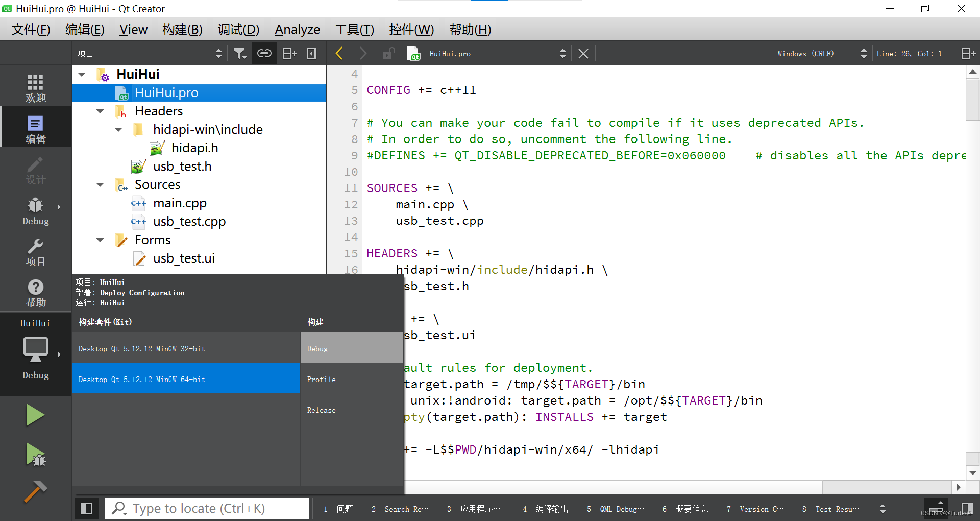Go forward with the right arrow

363,53
